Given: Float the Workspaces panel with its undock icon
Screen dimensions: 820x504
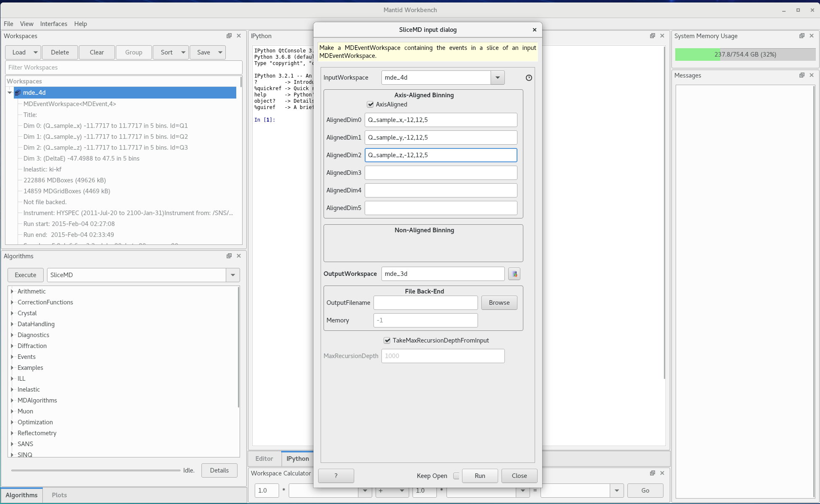Looking at the screenshot, I should (x=229, y=36).
